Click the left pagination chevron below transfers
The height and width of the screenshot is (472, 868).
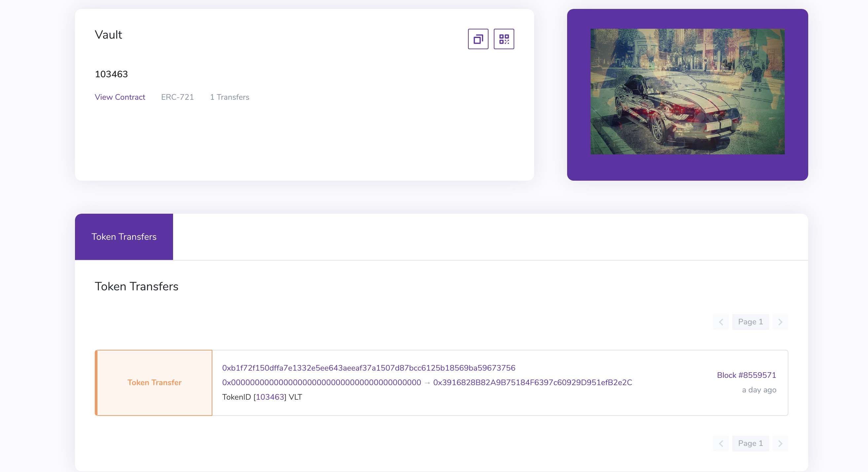720,443
